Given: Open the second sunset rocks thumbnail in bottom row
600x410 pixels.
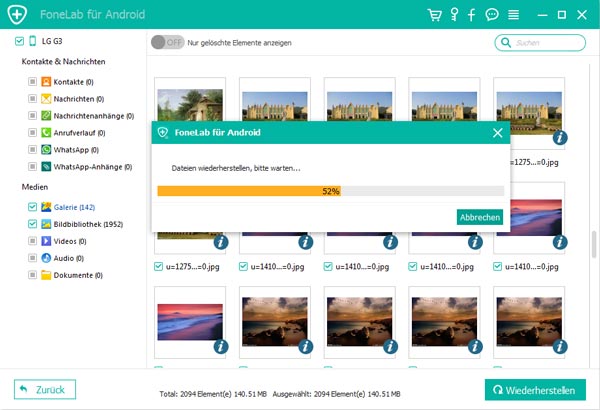Looking at the screenshot, I should [x=359, y=322].
